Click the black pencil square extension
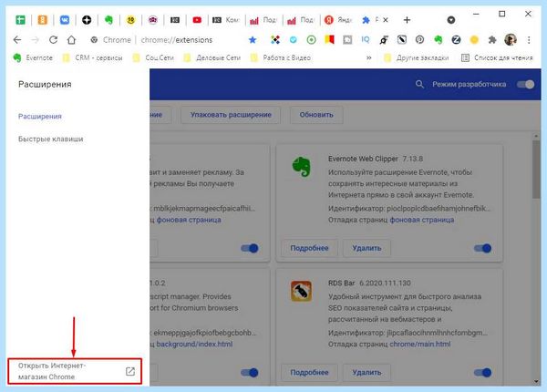This screenshot has width=547, height=392. pyautogui.click(x=402, y=40)
